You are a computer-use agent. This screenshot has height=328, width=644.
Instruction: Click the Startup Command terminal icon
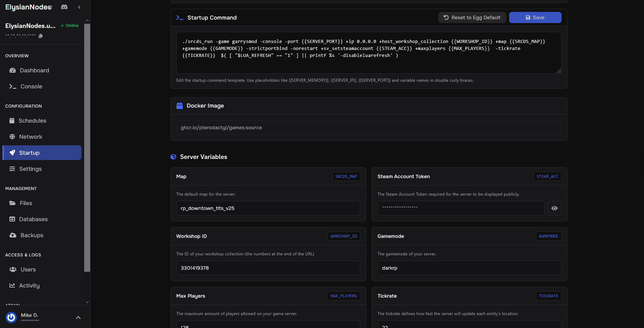coord(180,17)
